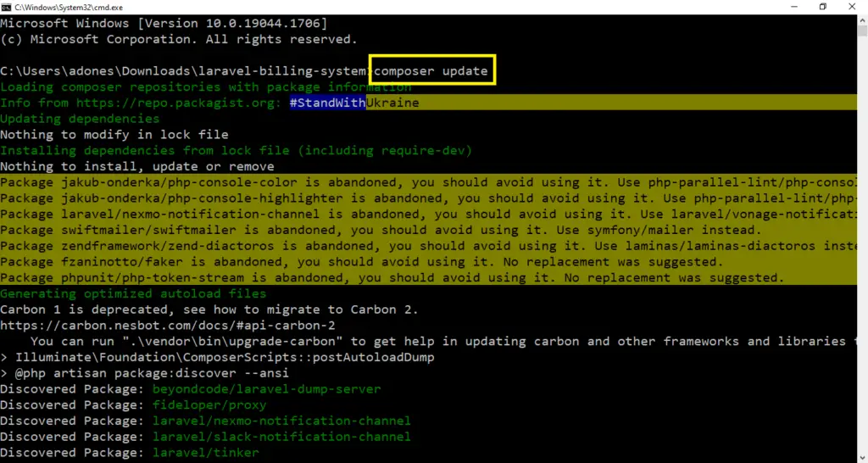Click the beyondcode/laravel-dump-server package name
Image resolution: width=868 pixels, height=463 pixels.
(267, 389)
